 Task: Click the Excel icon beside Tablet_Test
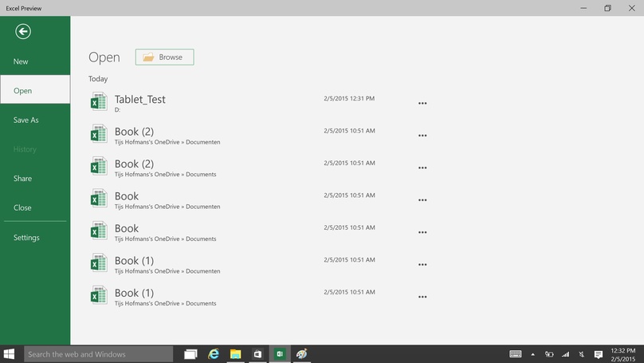click(x=99, y=101)
